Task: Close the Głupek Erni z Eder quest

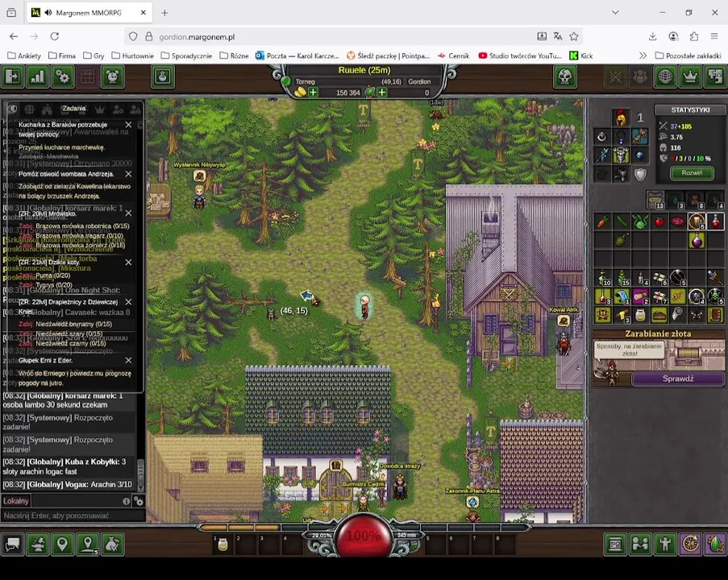Action: (x=129, y=361)
